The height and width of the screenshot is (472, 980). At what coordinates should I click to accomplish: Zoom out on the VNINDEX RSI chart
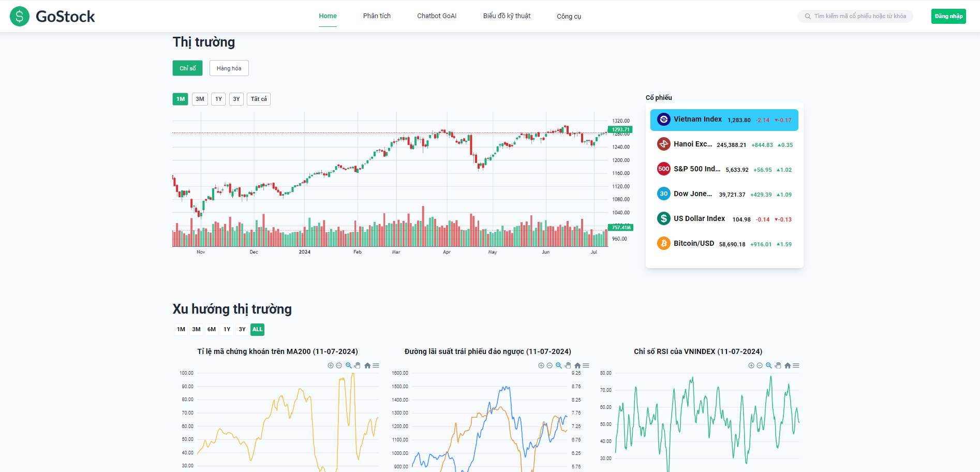[x=760, y=365]
